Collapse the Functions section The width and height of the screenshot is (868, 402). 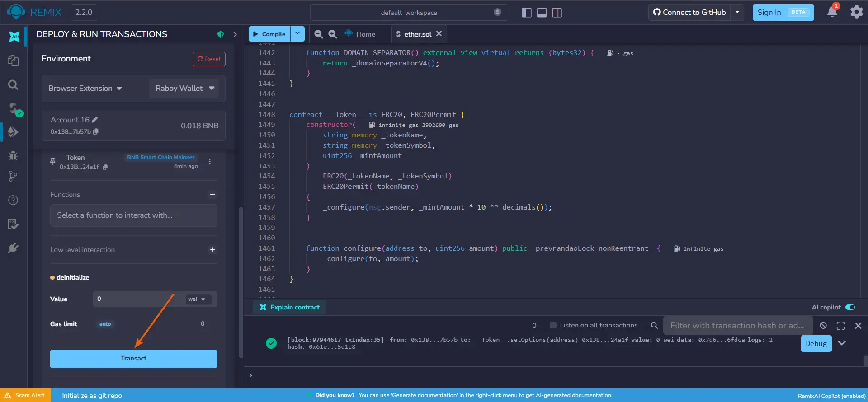pos(212,195)
